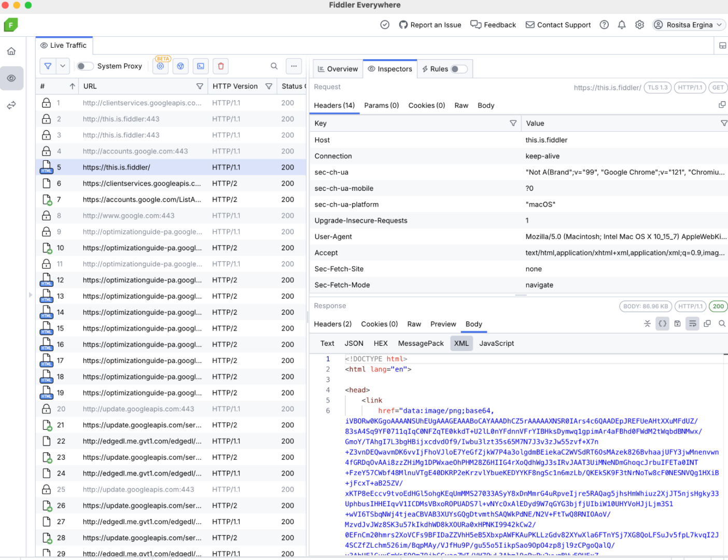728x560 pixels.
Task: Click the copy response body icon
Action: (707, 324)
